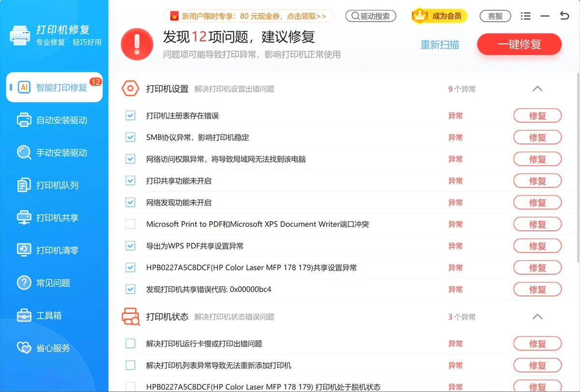Screen dimensions: 580x392
Task: Open 打印机共享 sidebar tab
Action: pos(54,218)
